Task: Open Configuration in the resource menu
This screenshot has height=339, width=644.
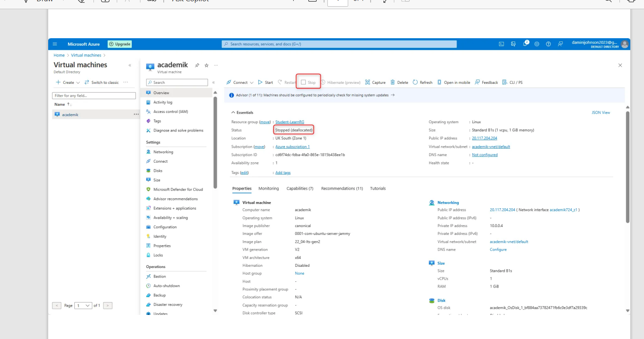Action: pos(165,227)
